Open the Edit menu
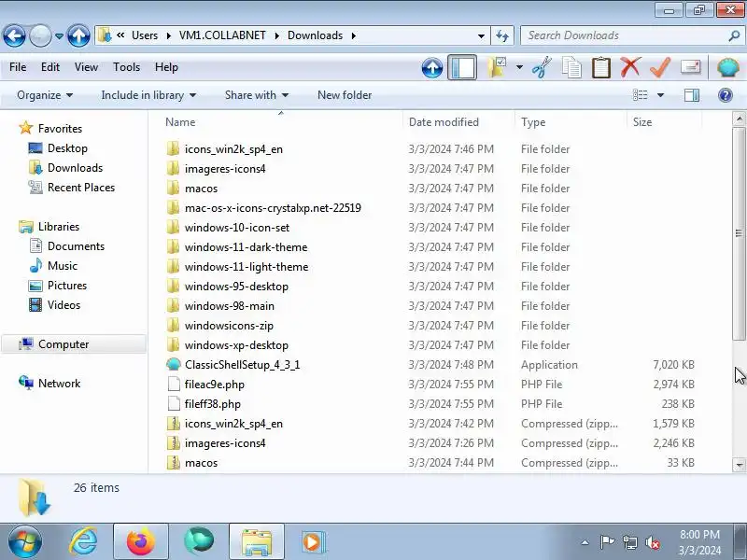The width and height of the screenshot is (747, 560). tap(50, 67)
